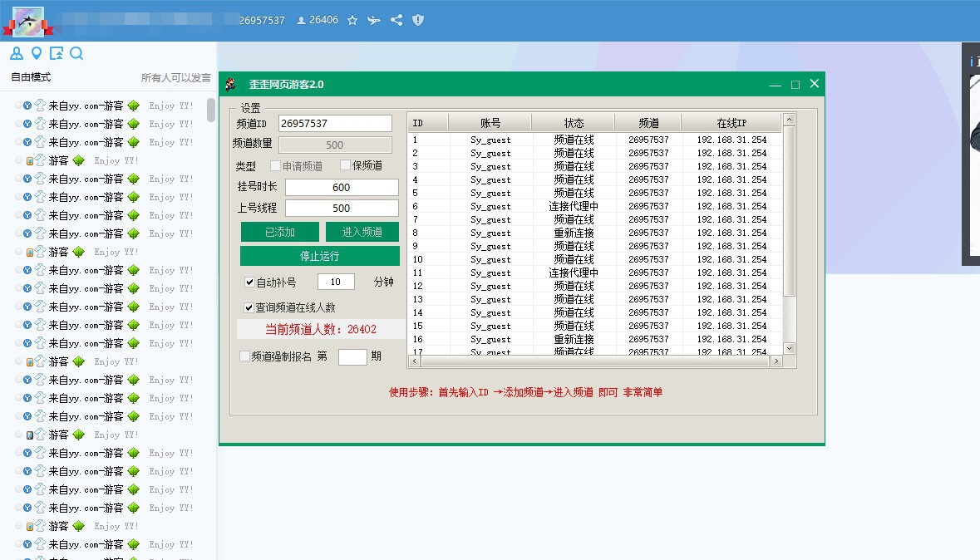Favorite the channel with the star icon

(x=352, y=20)
